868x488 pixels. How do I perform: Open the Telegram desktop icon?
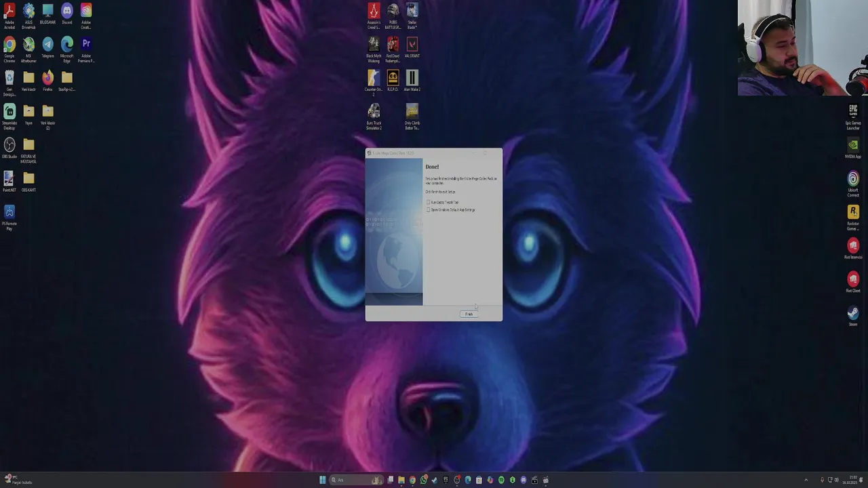point(47,48)
